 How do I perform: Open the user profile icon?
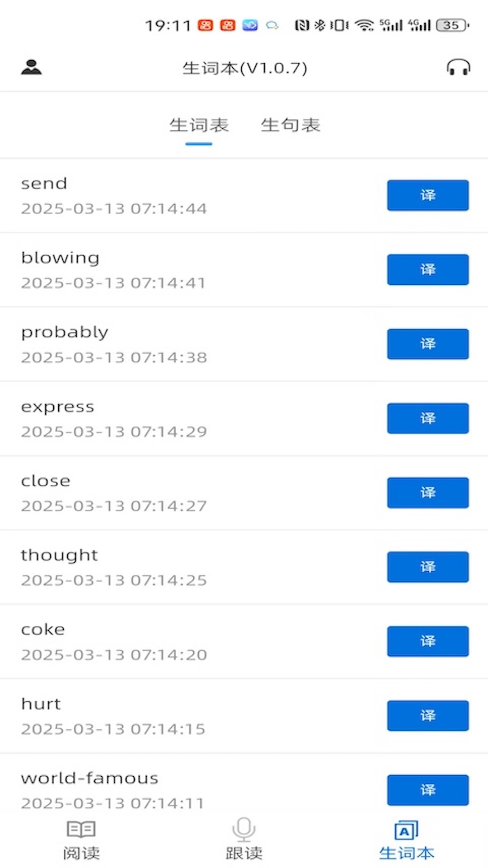(31, 67)
